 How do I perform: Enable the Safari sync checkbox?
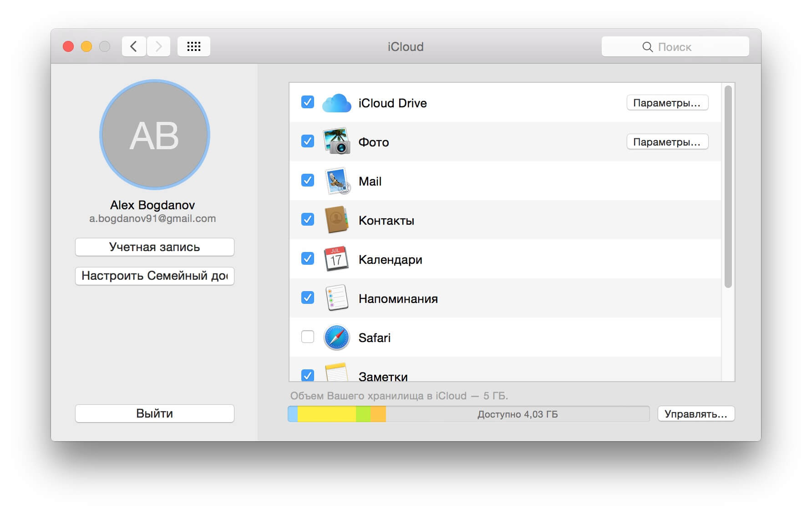point(308,337)
